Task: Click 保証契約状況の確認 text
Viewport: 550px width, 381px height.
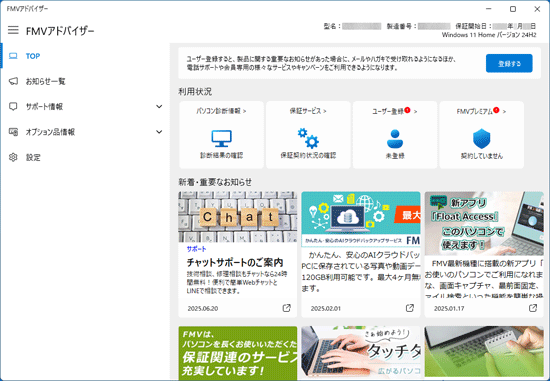Action: (x=308, y=155)
